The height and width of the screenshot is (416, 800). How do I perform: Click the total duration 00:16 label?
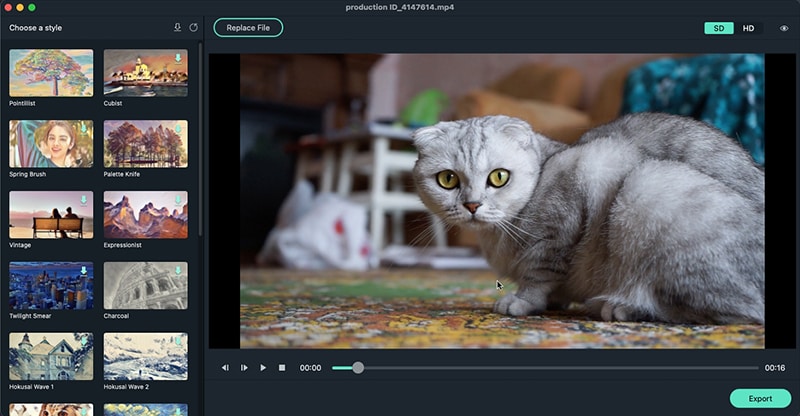pos(774,368)
